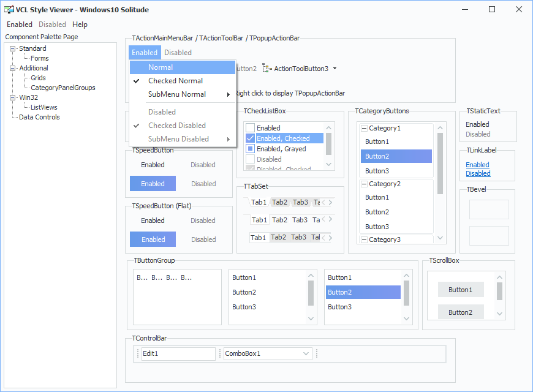Click Button1 under Category1

coord(396,141)
